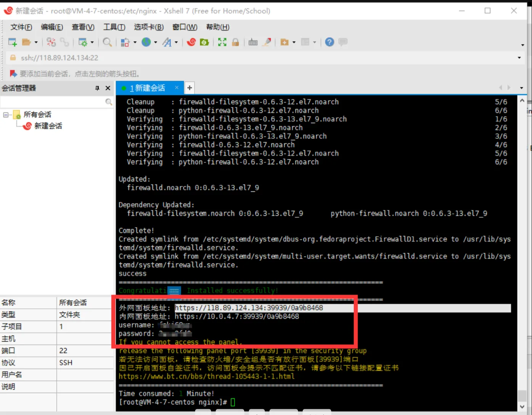Click the font settings icon
Image resolution: width=532 pixels, height=415 pixels.
(x=167, y=42)
